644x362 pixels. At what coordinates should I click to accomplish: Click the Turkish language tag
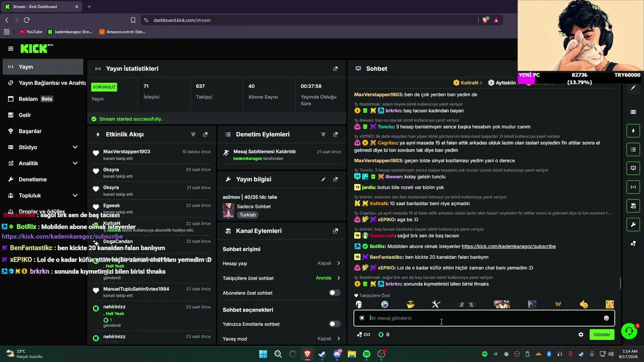point(248,215)
